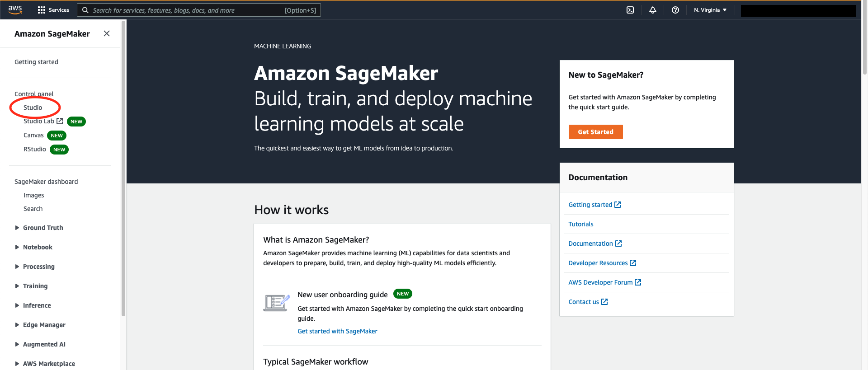Click external-link icon beside Contact us

click(605, 302)
